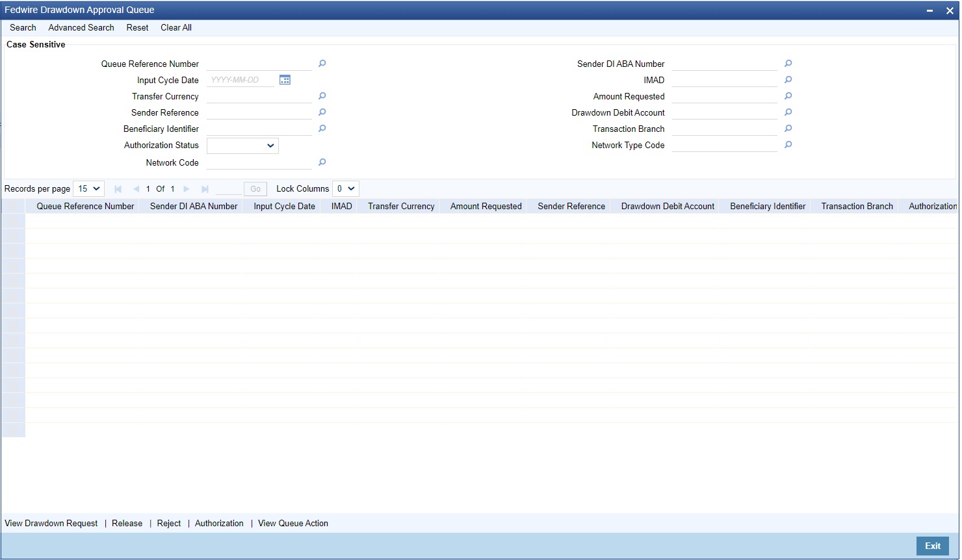
Task: Focus the Beneficiary Identifier input field
Action: 259,129
